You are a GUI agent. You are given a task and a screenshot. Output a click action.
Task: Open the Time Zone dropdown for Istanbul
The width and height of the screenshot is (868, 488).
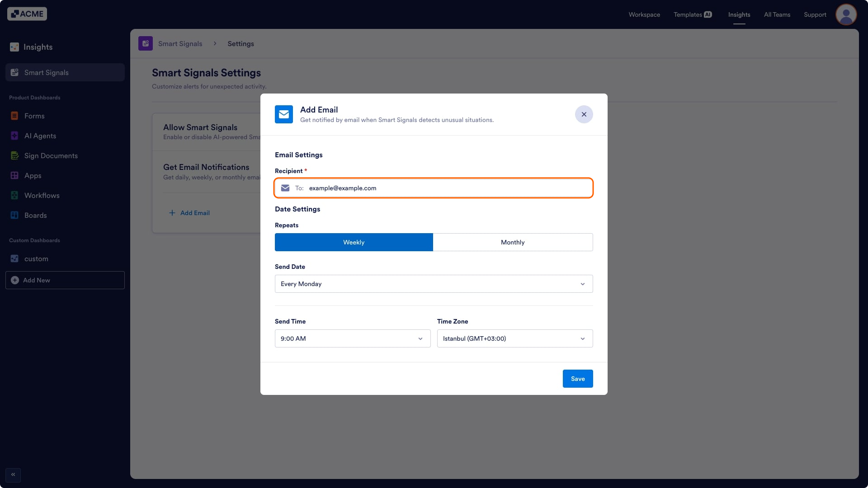514,338
